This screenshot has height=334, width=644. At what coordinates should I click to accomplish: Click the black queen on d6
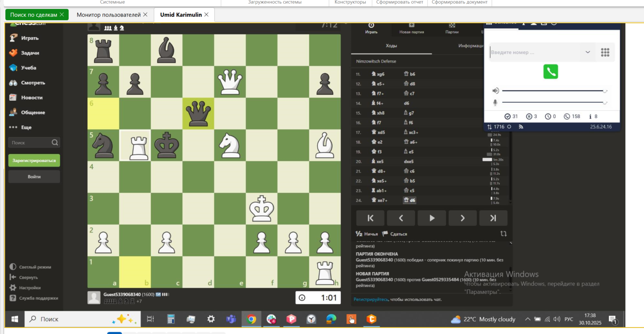[x=198, y=113]
